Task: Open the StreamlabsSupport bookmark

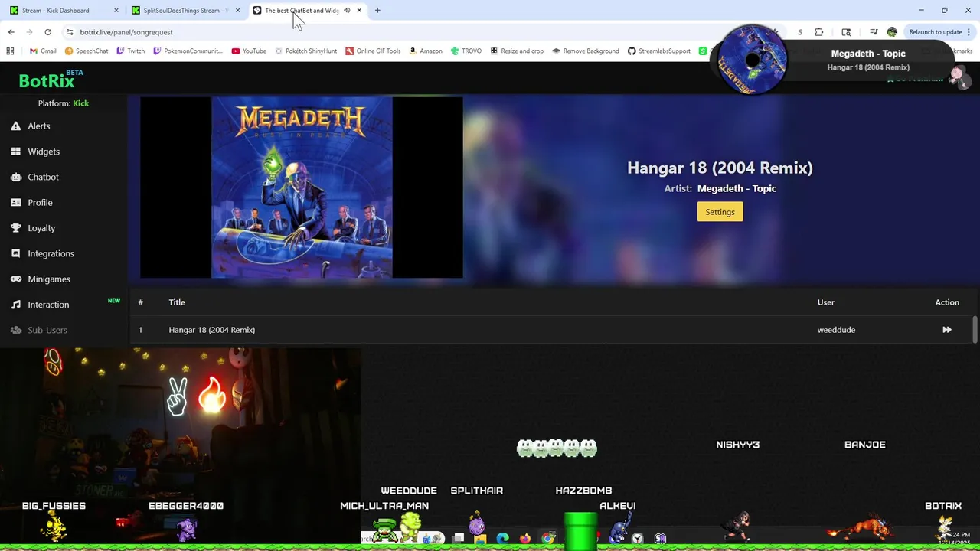Action: (x=659, y=51)
